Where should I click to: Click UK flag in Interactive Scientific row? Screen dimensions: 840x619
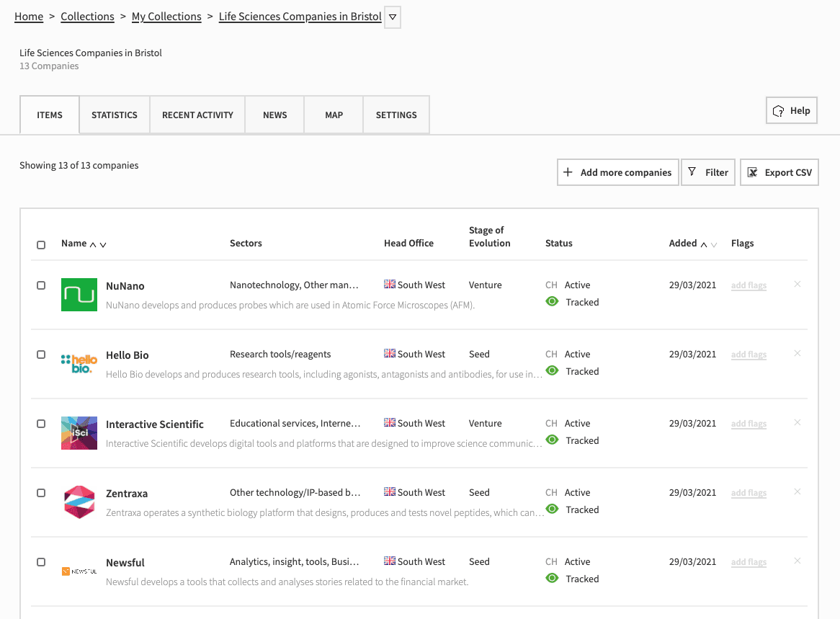(390, 422)
